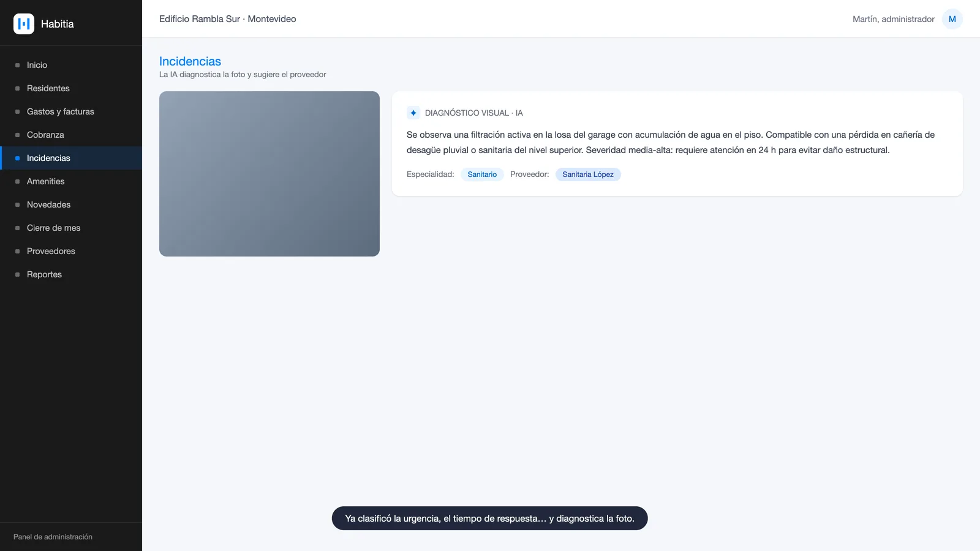Open the Proveedores section
980x551 pixels.
pos(71,251)
